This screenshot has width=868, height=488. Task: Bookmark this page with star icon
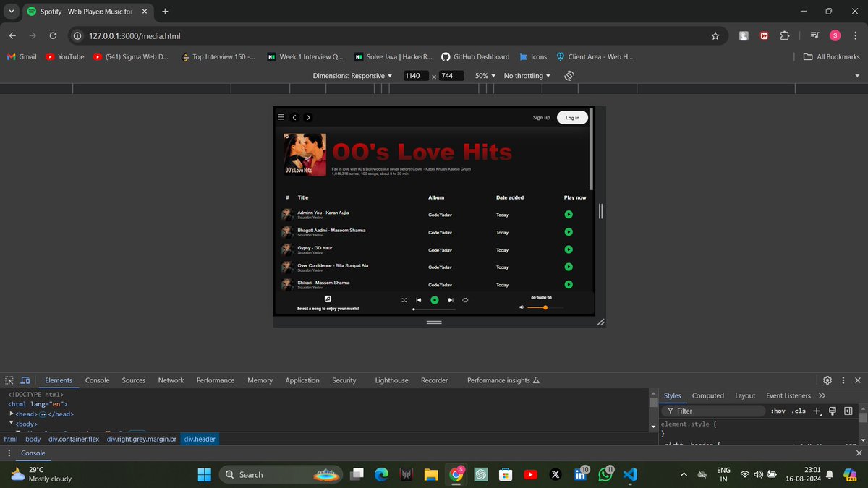click(715, 35)
